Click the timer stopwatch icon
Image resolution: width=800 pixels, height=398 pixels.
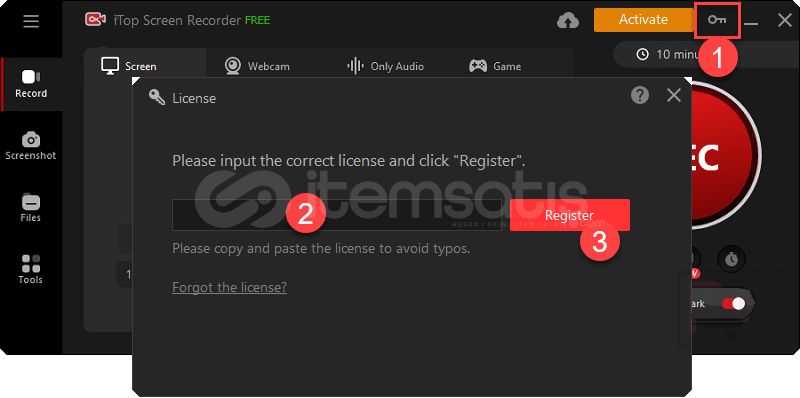tap(732, 259)
